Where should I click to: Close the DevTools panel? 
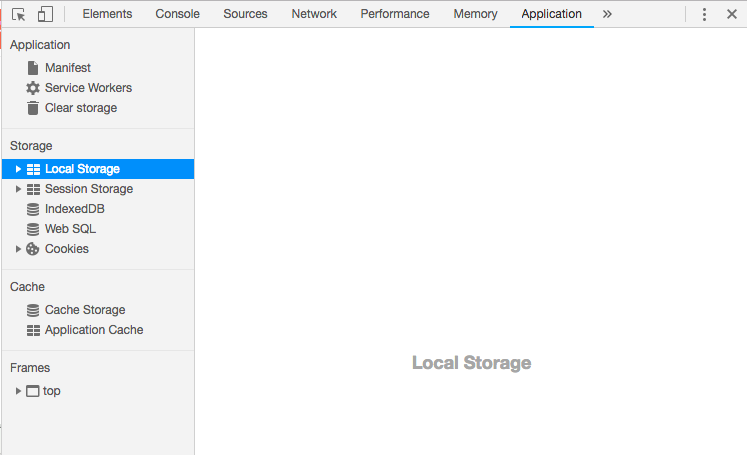pos(731,14)
